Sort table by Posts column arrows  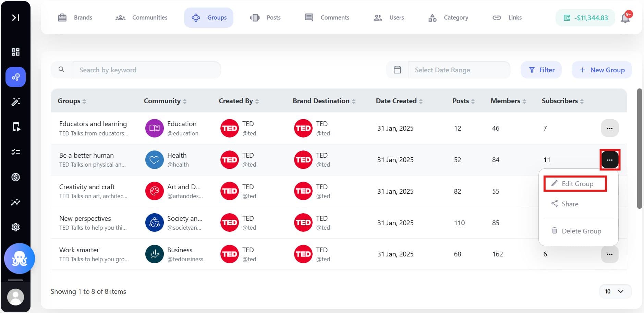click(473, 101)
